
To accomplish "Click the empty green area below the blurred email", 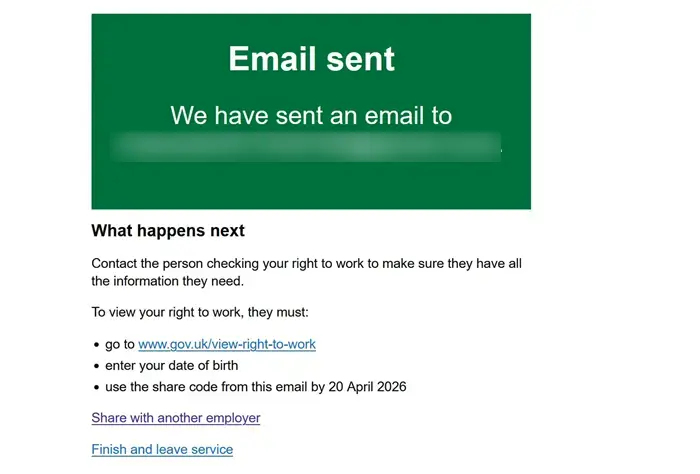I will click(x=311, y=185).
